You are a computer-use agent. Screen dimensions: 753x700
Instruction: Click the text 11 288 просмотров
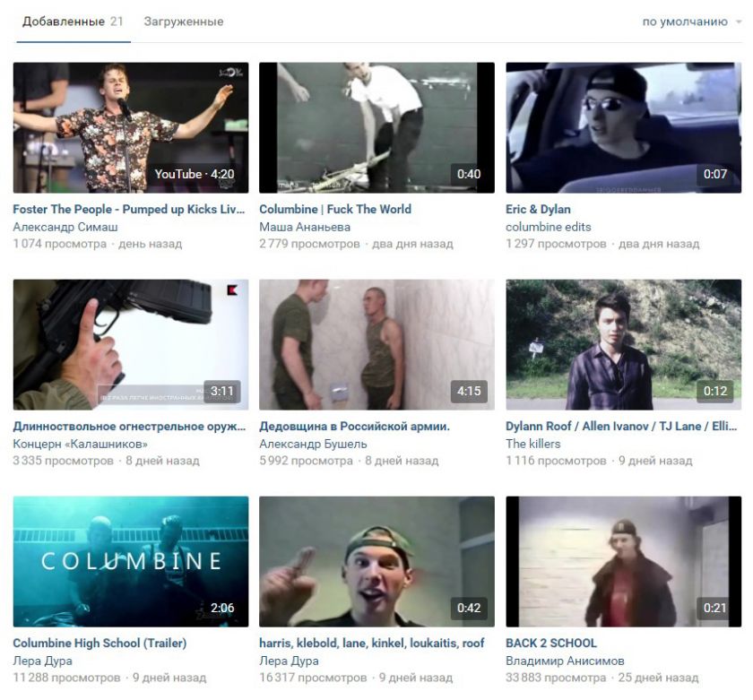66,678
